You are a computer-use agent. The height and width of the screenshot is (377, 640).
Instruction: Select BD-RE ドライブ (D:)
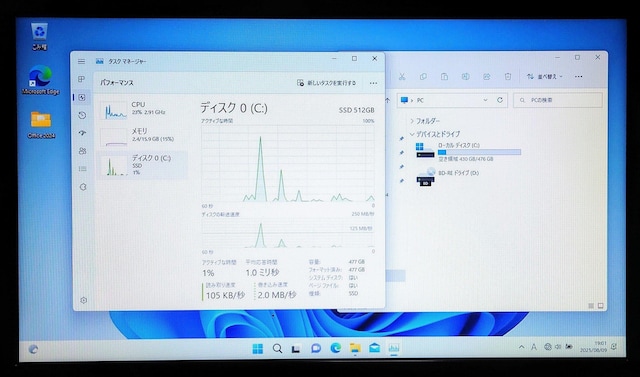[x=447, y=178]
